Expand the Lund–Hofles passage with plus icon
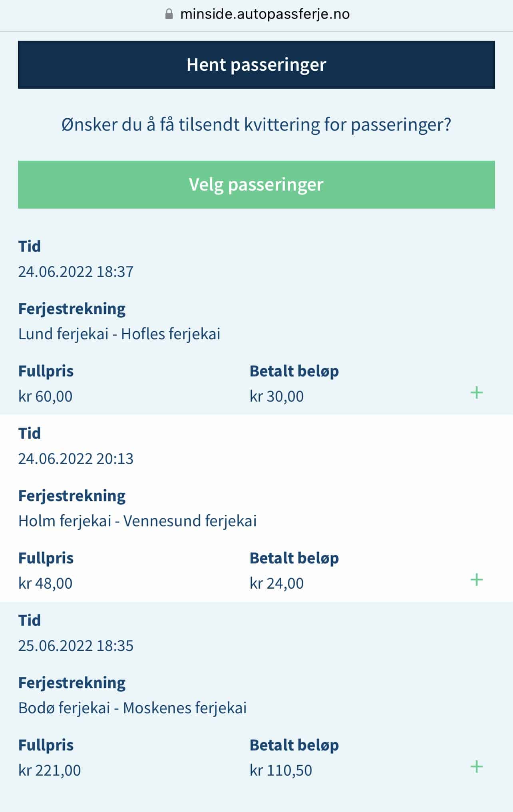The image size is (513, 812). tap(476, 393)
